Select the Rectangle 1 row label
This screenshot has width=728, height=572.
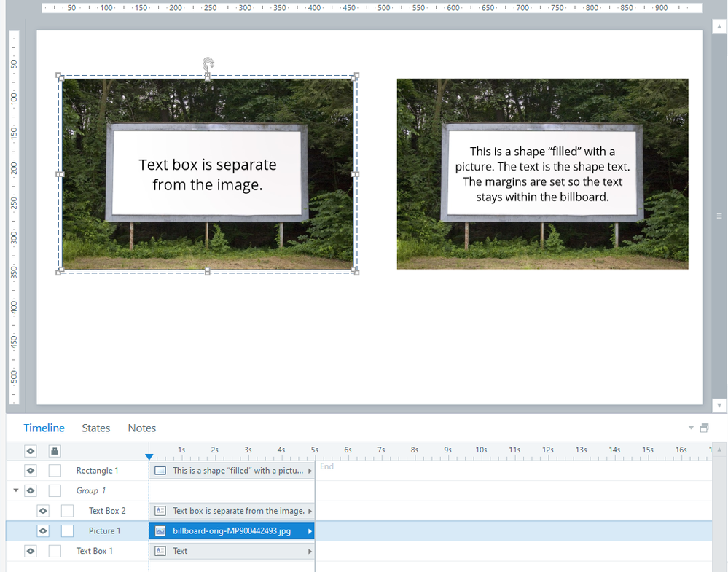[x=97, y=471]
